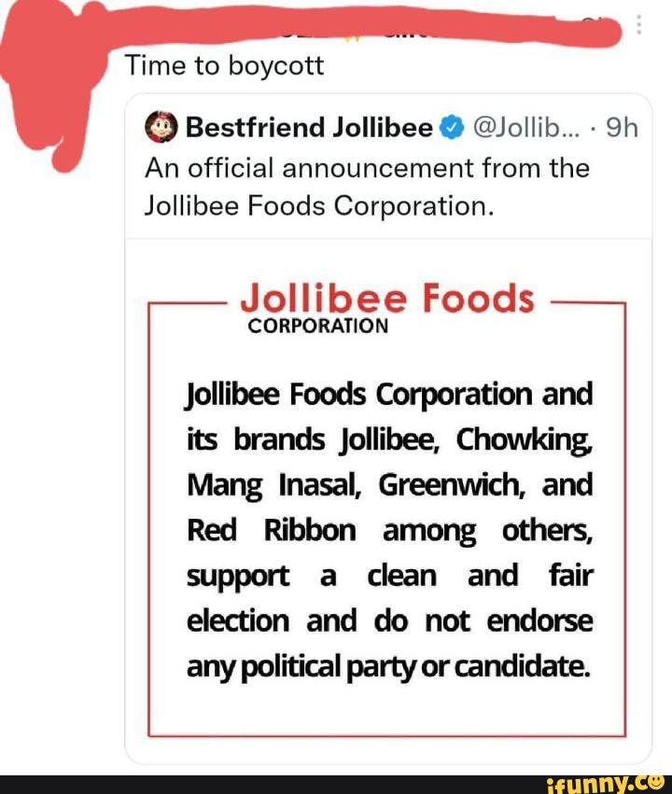The width and height of the screenshot is (672, 794).
Task: Select the 'Time to boycott' tweet text
Action: [x=224, y=66]
